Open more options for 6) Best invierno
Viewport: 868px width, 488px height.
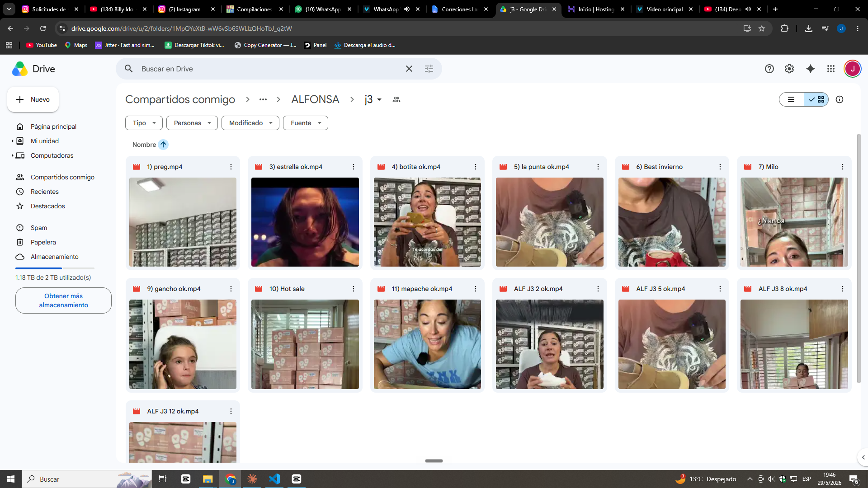[x=720, y=167]
